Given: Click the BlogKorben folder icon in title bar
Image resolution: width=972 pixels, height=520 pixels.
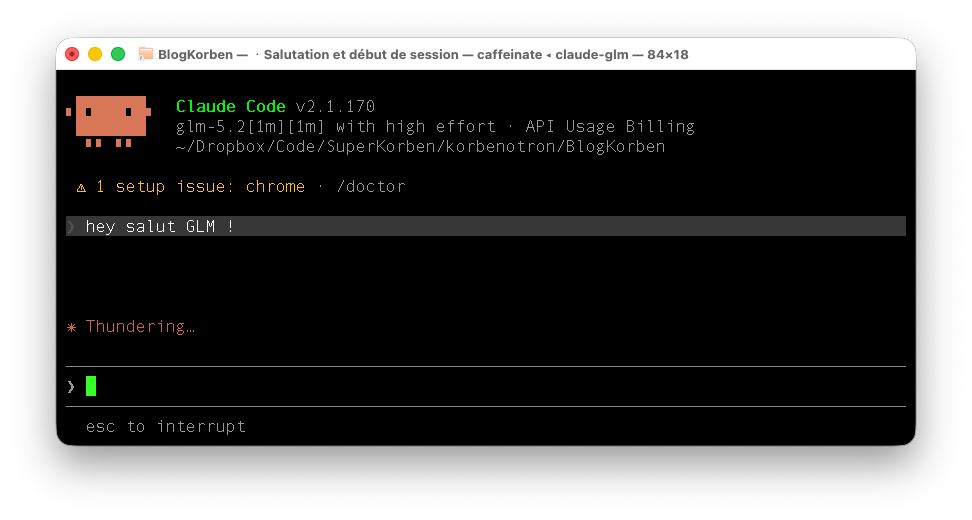Looking at the screenshot, I should click(x=146, y=55).
